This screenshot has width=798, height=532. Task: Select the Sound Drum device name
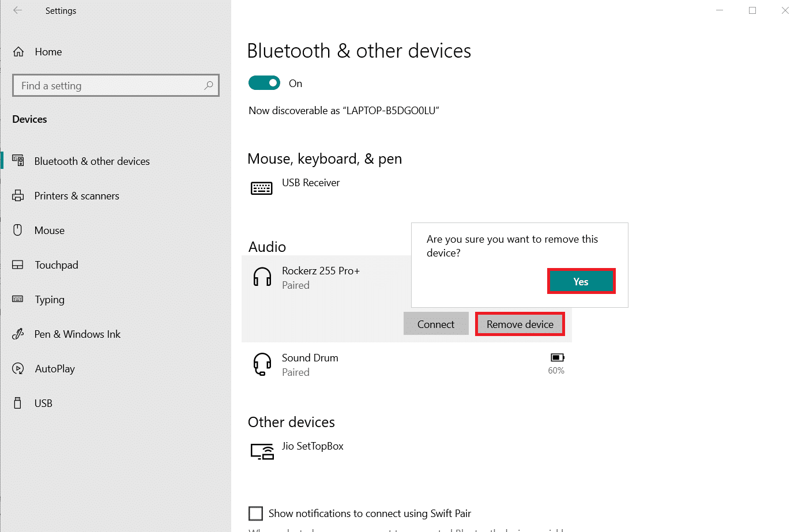tap(310, 358)
